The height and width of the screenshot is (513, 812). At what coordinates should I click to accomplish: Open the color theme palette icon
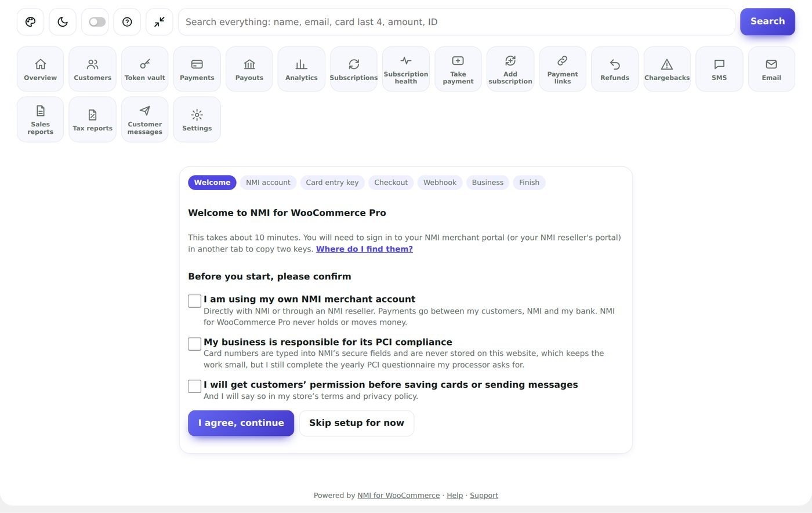click(30, 22)
